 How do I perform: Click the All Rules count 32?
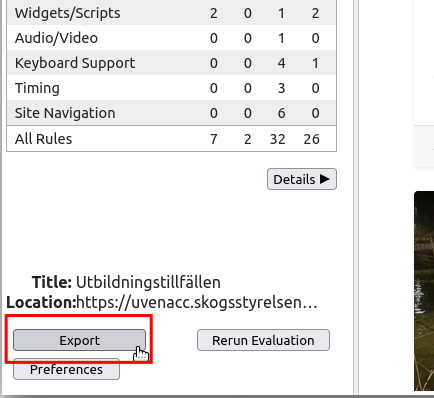tap(277, 139)
